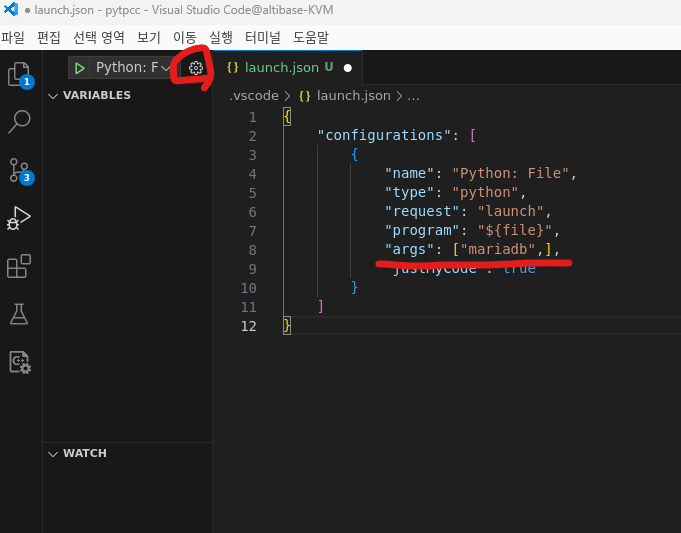Click .vscode folder in breadcrumb

pos(254,96)
